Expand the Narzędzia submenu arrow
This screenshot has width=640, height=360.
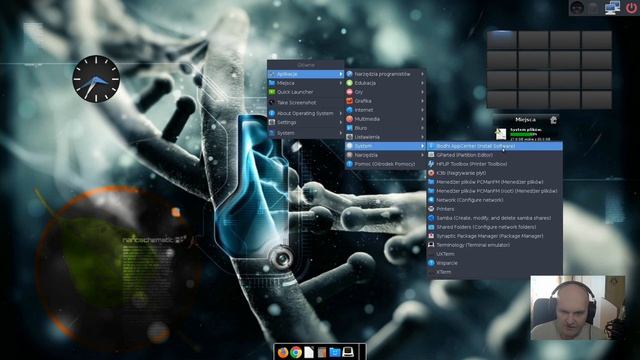click(x=422, y=155)
